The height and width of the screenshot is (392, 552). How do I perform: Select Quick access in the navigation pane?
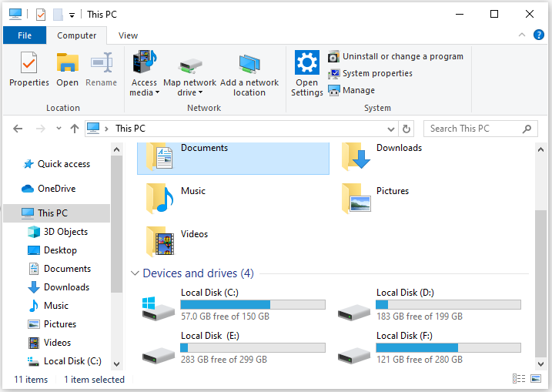pyautogui.click(x=57, y=164)
